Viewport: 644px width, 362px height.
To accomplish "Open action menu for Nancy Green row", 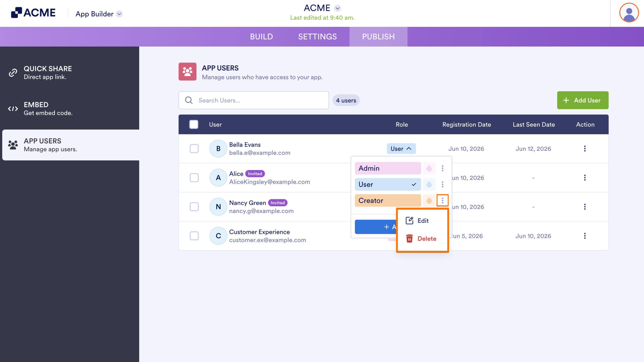I will coord(585,207).
